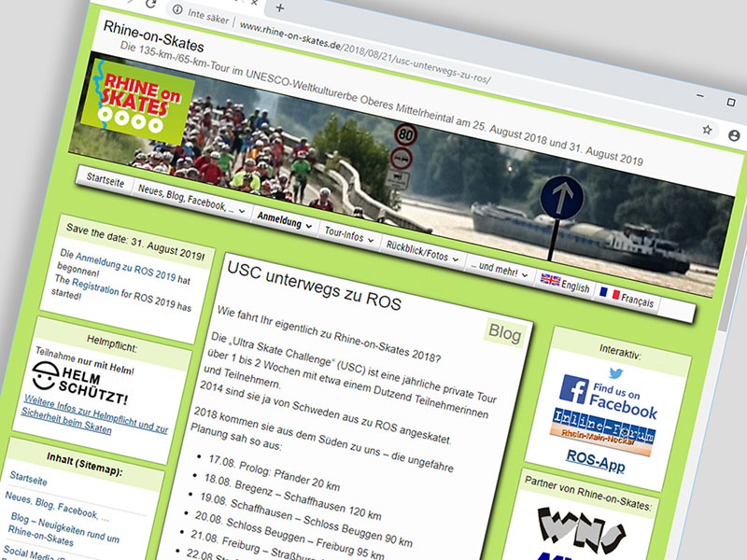Select the Tour-Infos navigation item
This screenshot has width=747, height=560.
pos(344,234)
